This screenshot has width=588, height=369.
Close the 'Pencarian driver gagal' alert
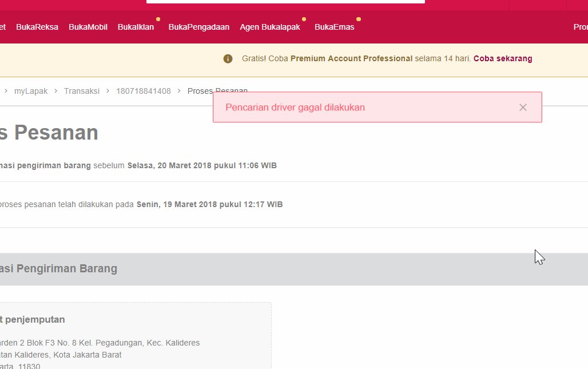click(523, 108)
